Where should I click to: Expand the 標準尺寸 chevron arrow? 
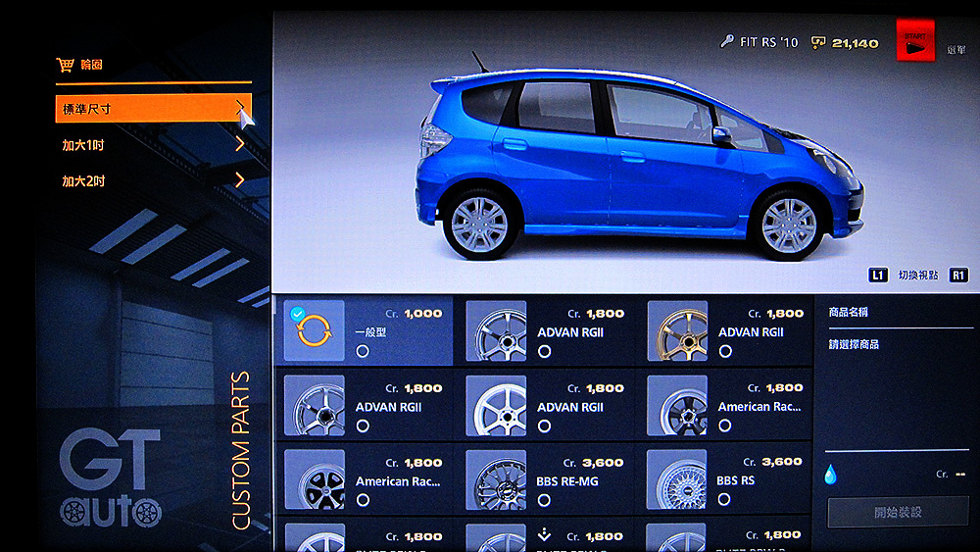point(240,108)
